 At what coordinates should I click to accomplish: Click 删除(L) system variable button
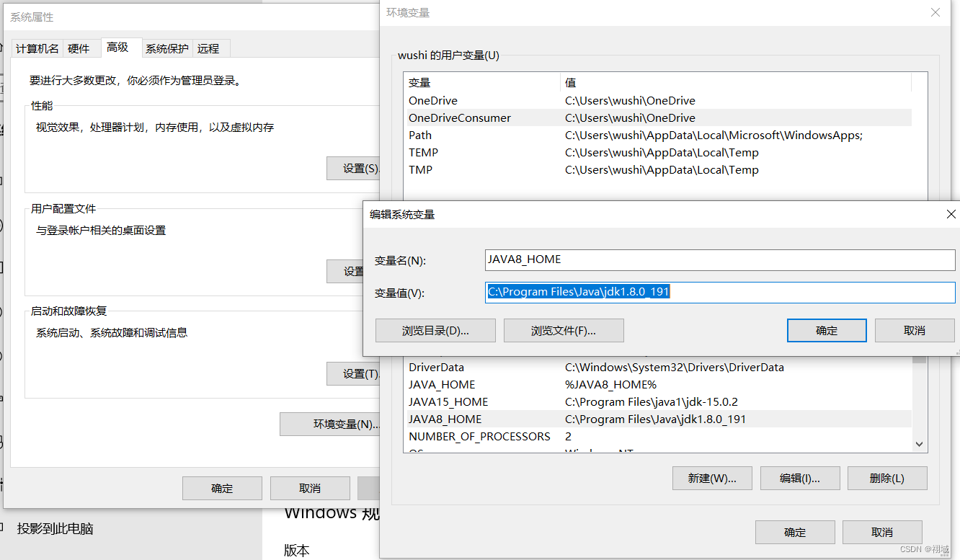point(888,478)
